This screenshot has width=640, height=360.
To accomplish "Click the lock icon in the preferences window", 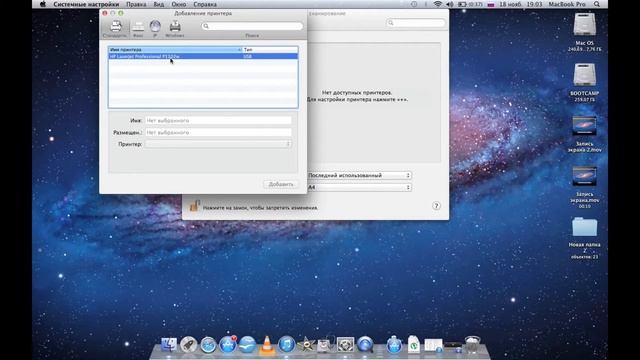I will click(x=194, y=206).
